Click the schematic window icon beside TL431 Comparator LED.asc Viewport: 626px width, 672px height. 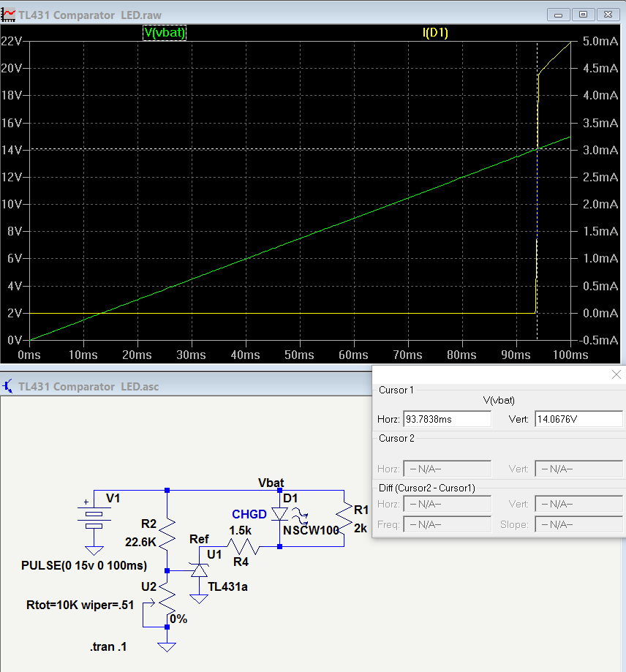point(8,386)
